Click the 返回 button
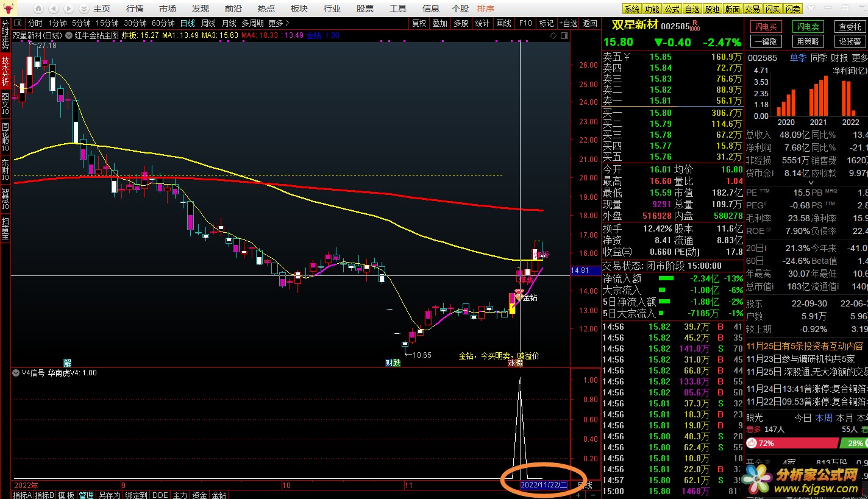This screenshot has width=868, height=499. (589, 23)
